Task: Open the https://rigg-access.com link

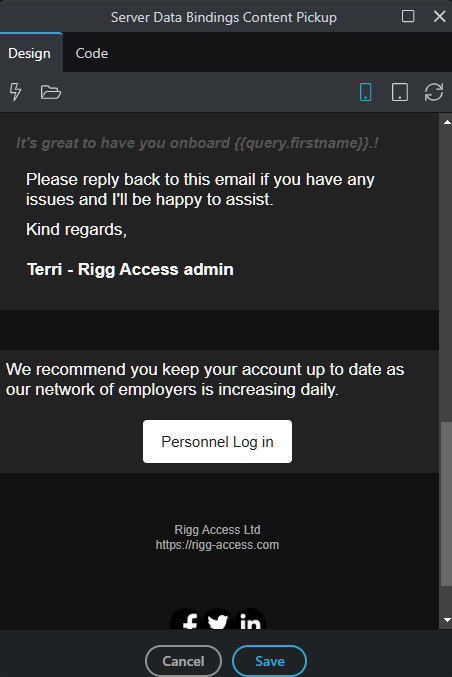Action: click(x=217, y=545)
